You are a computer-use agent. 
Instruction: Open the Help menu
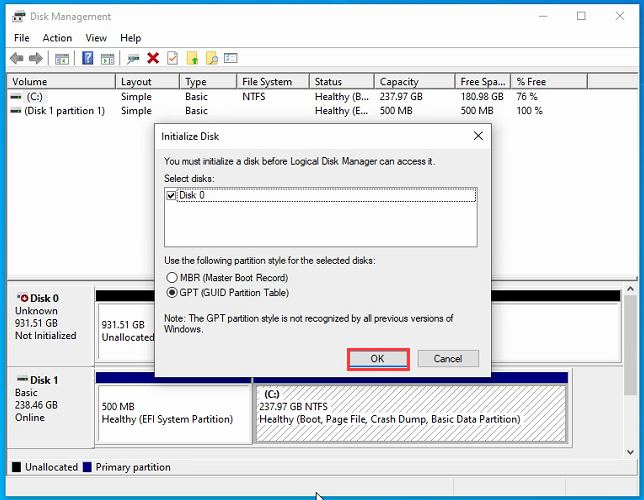click(x=131, y=38)
